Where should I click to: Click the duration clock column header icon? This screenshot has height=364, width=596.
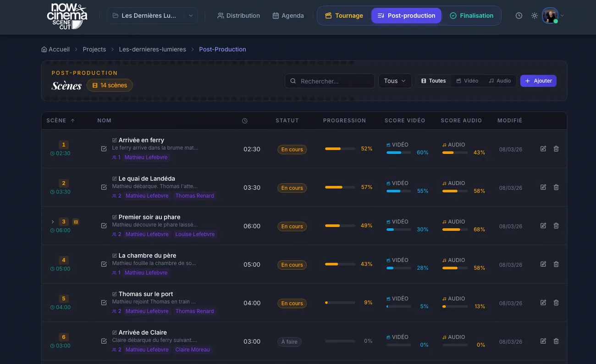point(245,121)
